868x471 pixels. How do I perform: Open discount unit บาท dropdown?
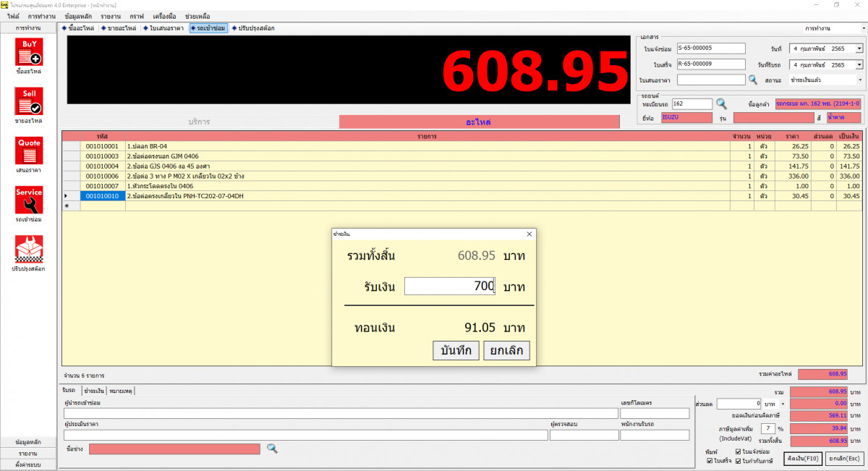click(x=782, y=403)
